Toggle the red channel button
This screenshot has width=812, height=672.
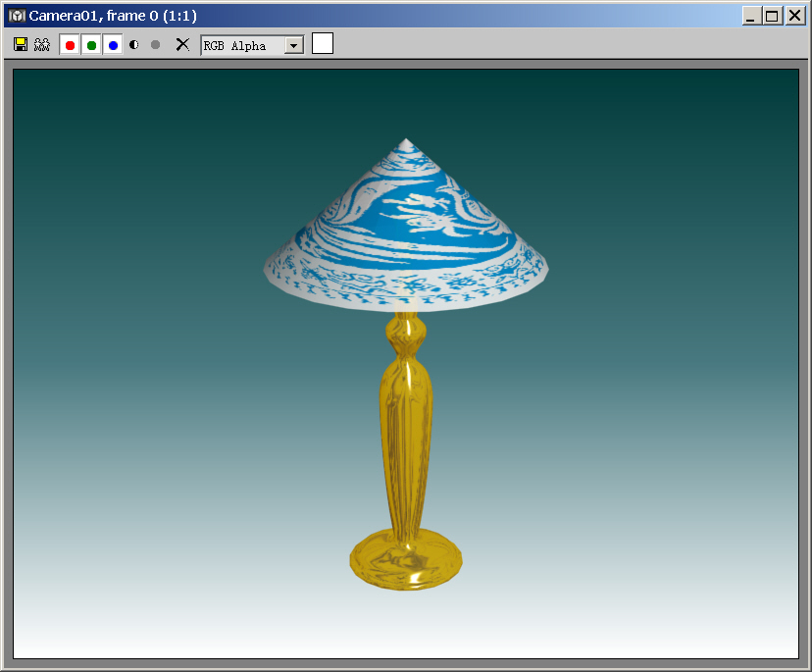[x=70, y=45]
